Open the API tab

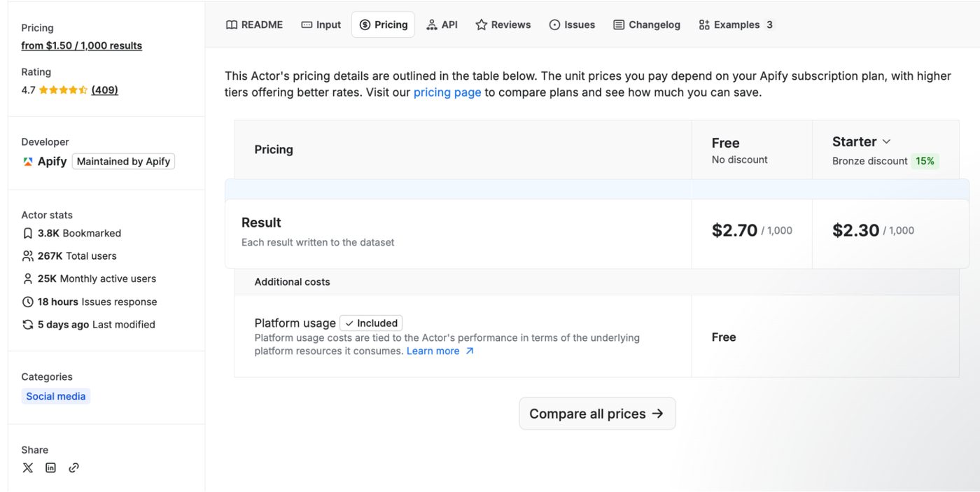point(442,24)
